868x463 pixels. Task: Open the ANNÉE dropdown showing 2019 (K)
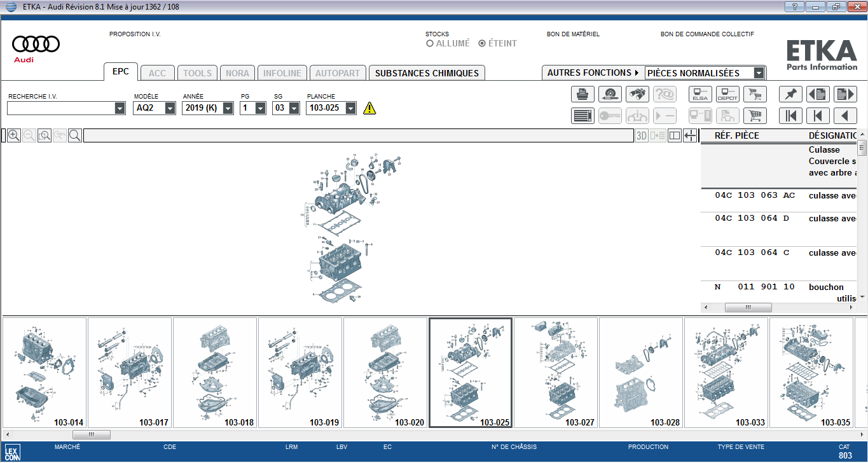pyautogui.click(x=228, y=108)
